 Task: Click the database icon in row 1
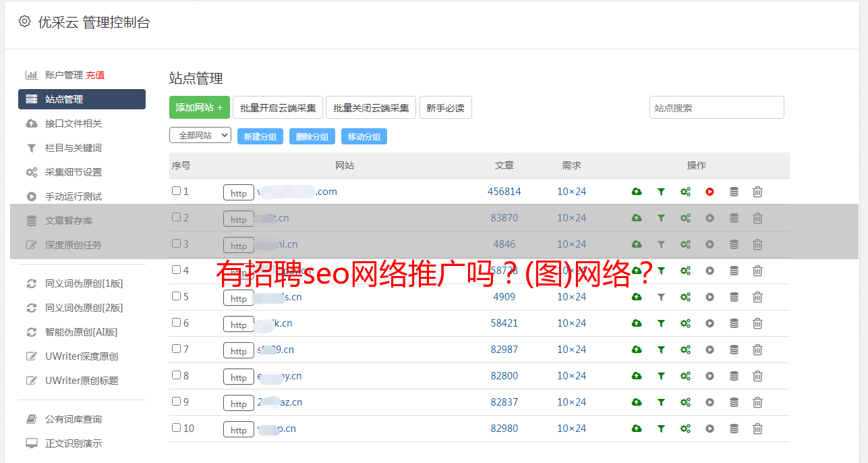(734, 192)
